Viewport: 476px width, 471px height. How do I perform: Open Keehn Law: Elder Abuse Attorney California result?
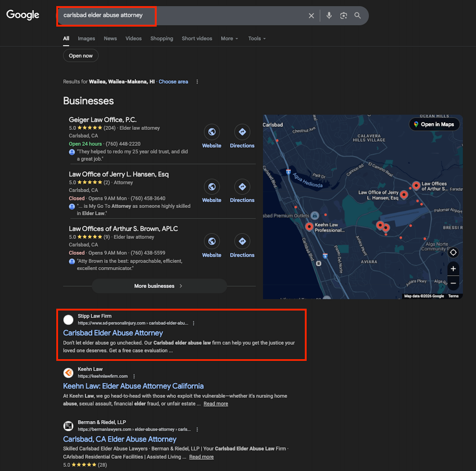tap(133, 386)
